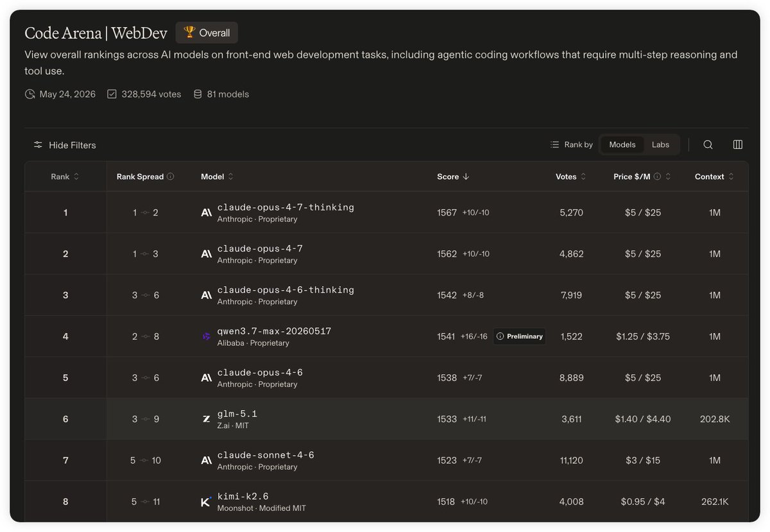The image size is (770, 532).
Task: Sort by Rank column arrows
Action: (x=76, y=176)
